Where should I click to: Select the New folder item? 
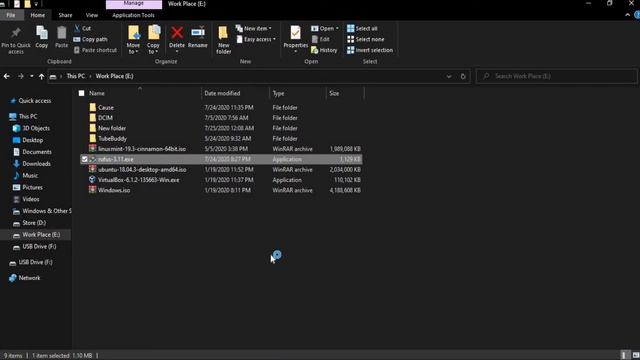point(112,128)
